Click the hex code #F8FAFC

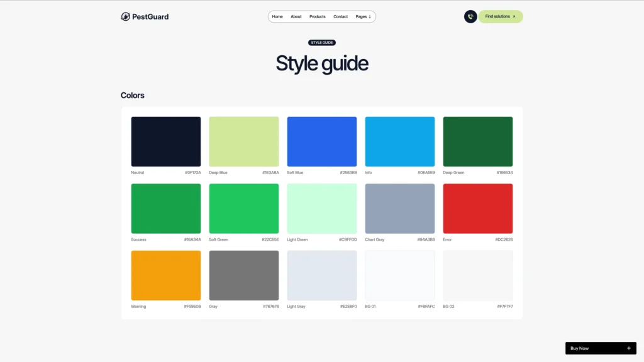(426, 307)
